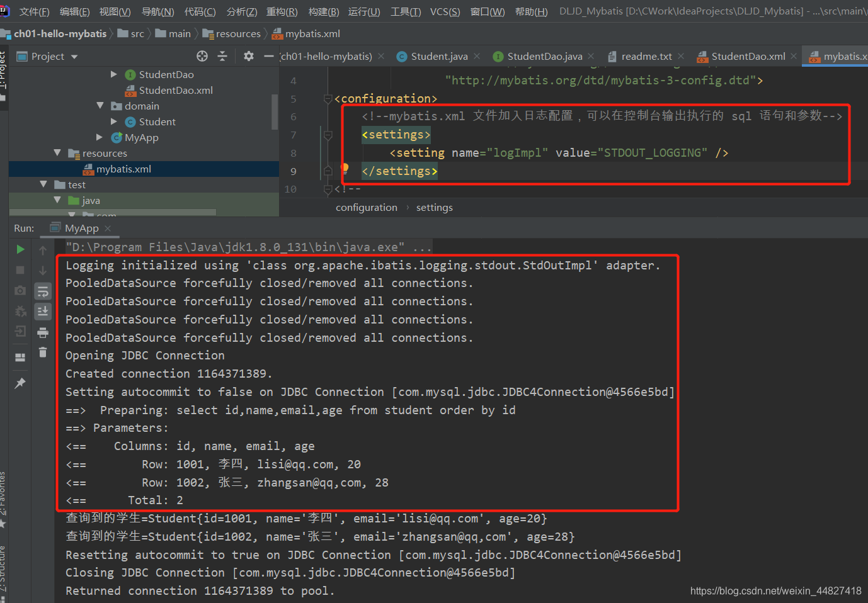868x603 pixels.
Task: Click the stop process square icon
Action: point(20,270)
